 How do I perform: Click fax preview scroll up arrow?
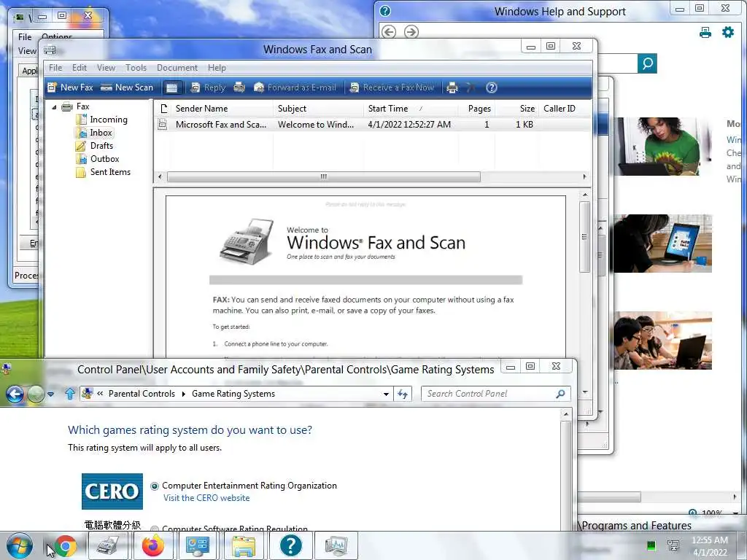click(584, 195)
